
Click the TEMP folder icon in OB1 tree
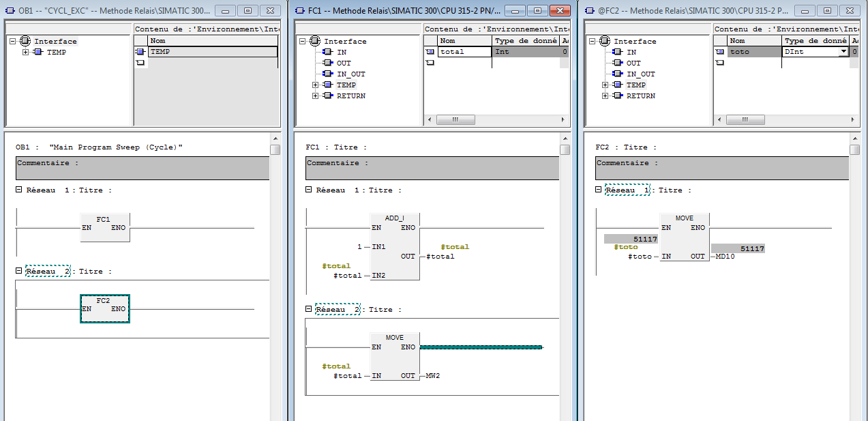pos(40,52)
